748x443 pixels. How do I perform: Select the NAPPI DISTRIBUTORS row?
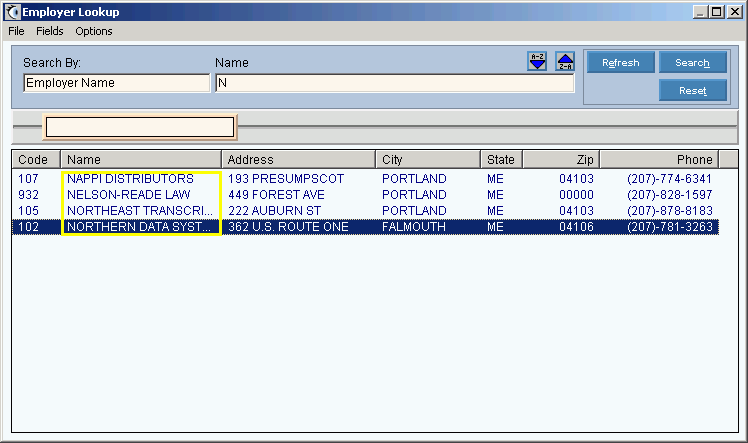[365, 179]
